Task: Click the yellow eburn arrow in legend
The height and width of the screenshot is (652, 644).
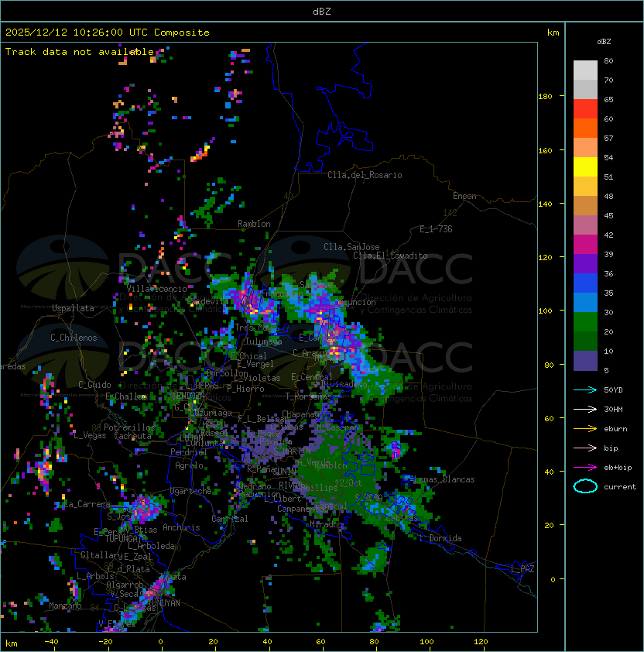Action: point(585,429)
